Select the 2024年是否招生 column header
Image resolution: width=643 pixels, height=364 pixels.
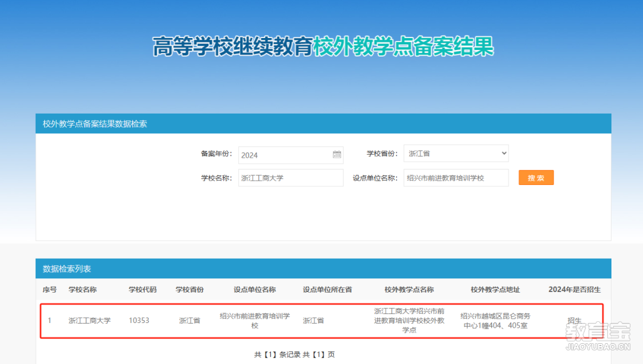tap(575, 290)
